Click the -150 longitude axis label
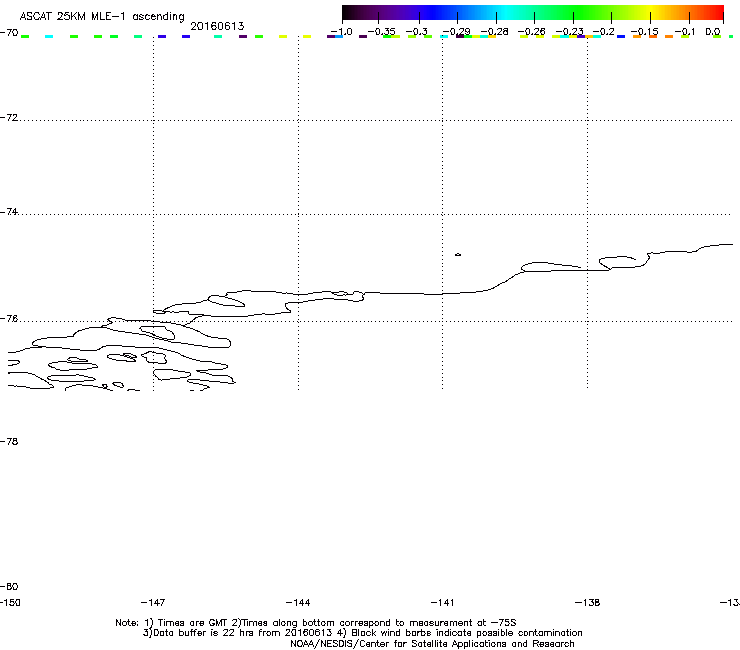740x650 pixels. point(10,602)
